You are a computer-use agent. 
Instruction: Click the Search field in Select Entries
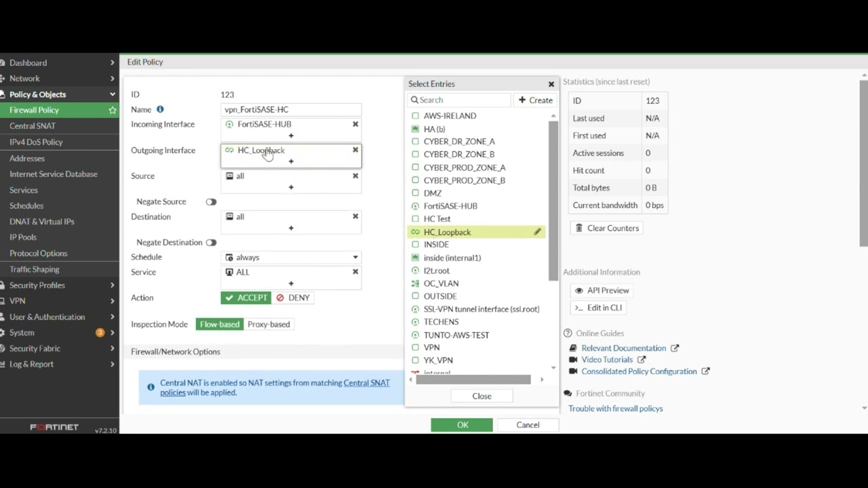click(x=459, y=100)
